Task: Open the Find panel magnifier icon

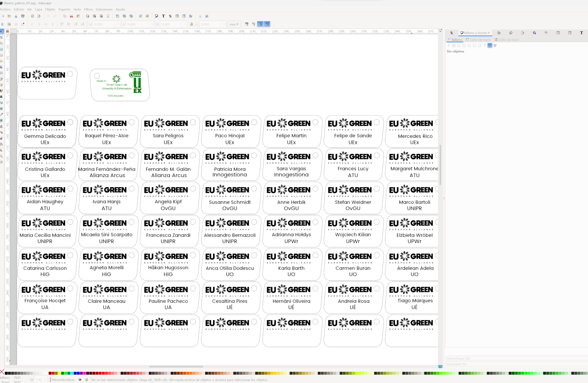Action: 534,33
